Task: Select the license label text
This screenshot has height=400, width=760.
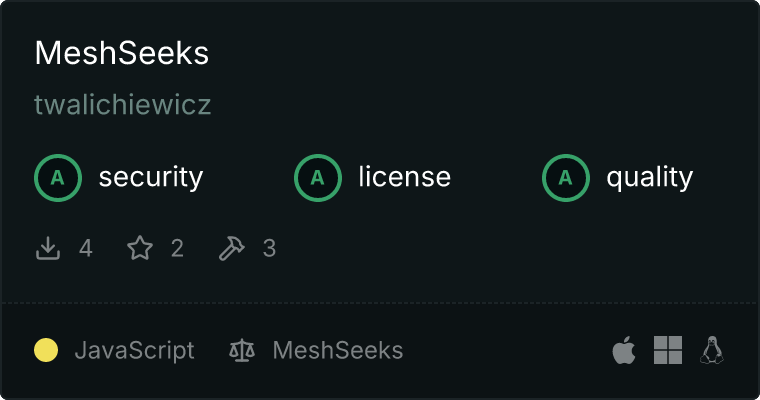Action: click(x=404, y=178)
